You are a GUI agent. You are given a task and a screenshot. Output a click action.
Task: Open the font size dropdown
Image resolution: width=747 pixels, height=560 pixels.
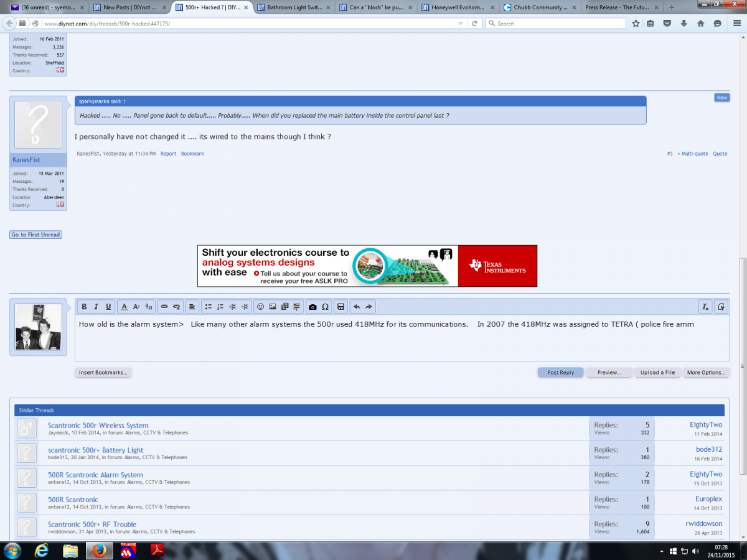[x=136, y=307]
